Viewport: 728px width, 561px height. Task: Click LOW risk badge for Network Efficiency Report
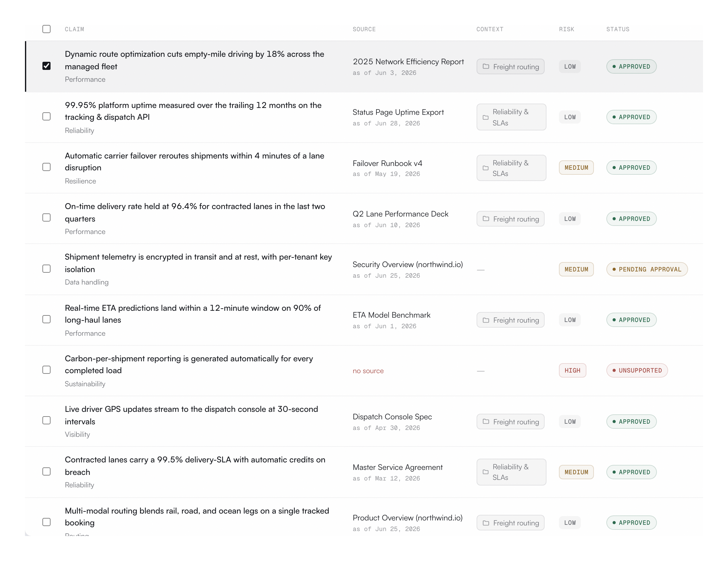click(570, 67)
